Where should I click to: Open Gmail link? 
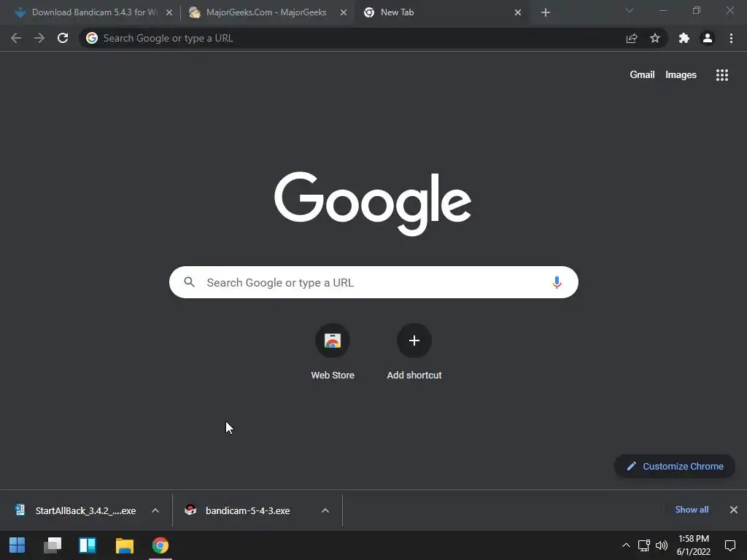[642, 75]
